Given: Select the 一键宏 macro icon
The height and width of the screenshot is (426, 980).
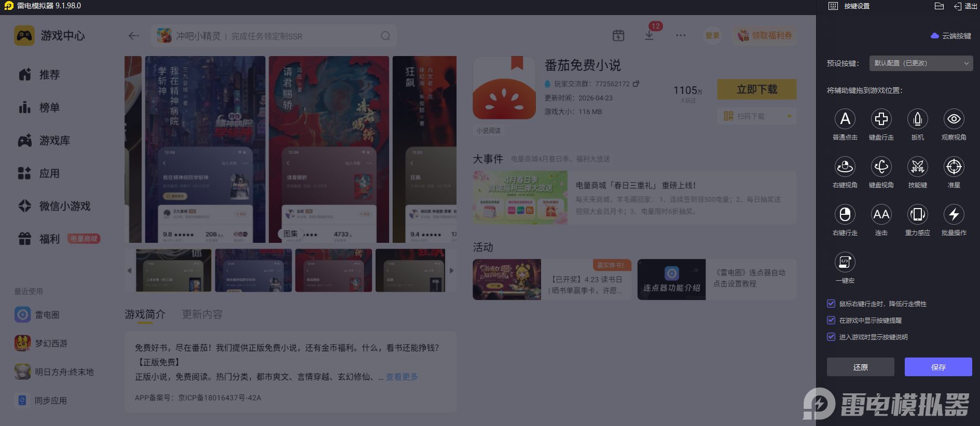Looking at the screenshot, I should (845, 262).
